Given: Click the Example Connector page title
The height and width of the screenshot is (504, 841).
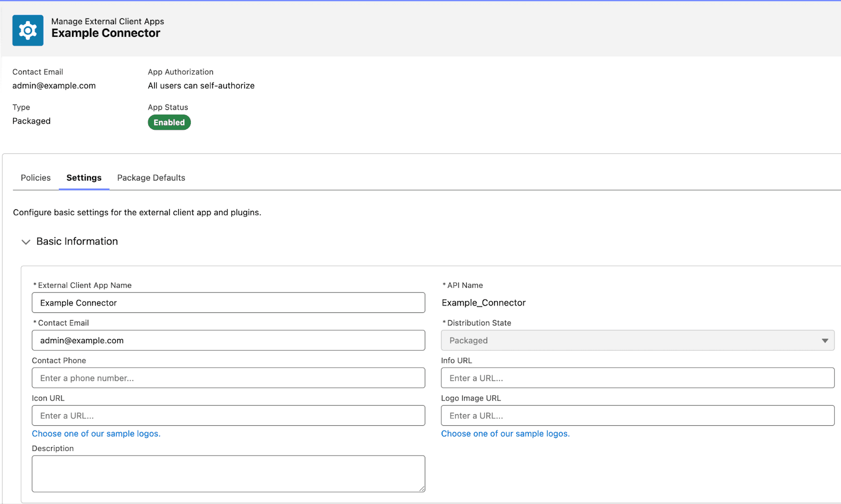Looking at the screenshot, I should [106, 33].
